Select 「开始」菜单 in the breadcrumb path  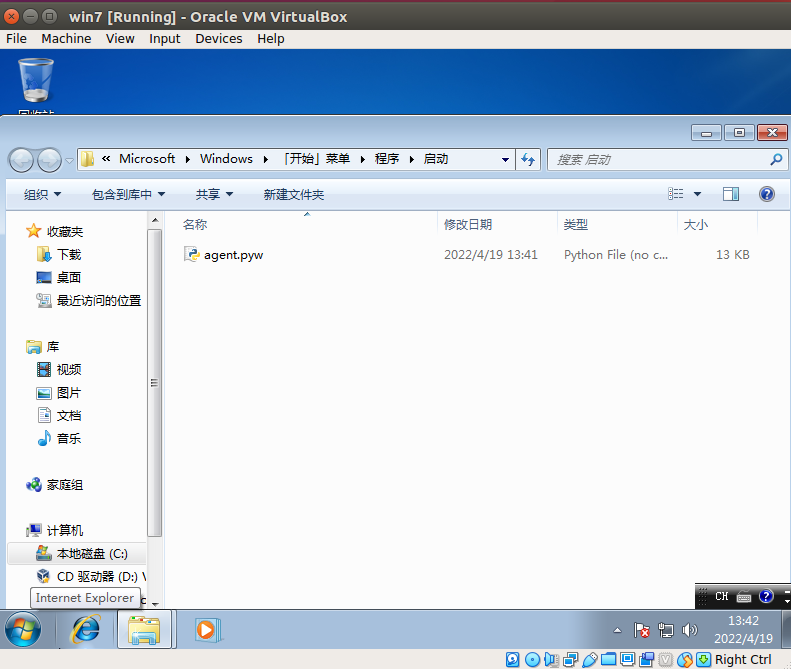click(x=316, y=159)
